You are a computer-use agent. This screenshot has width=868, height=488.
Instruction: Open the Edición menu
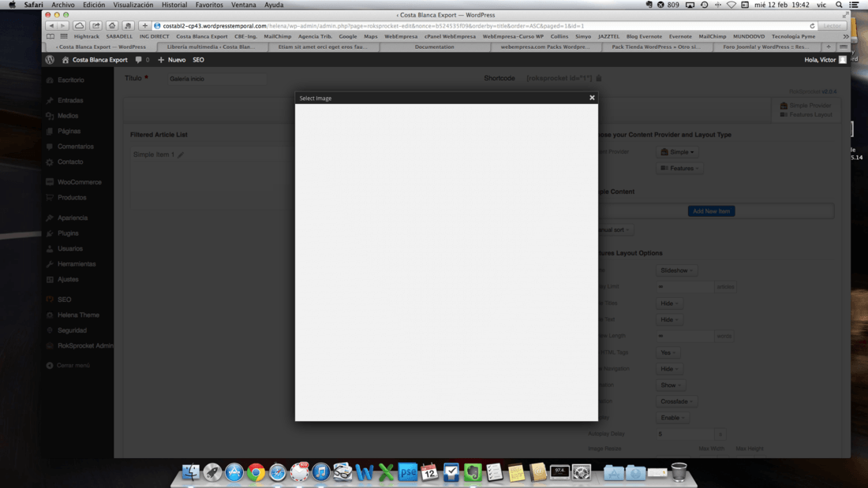pos(94,5)
